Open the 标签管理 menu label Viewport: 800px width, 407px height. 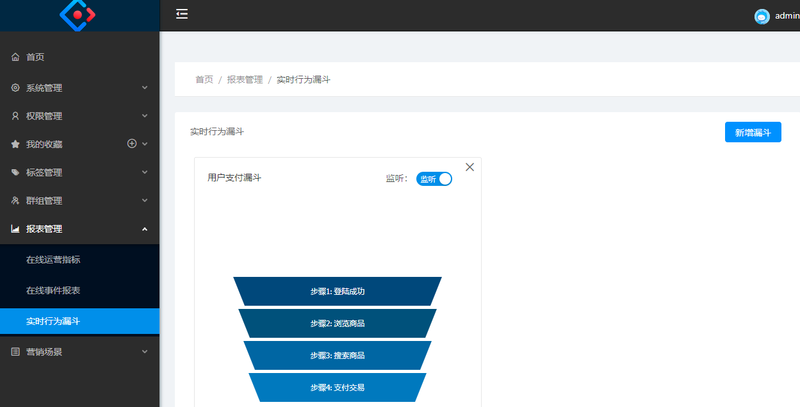[x=44, y=173]
